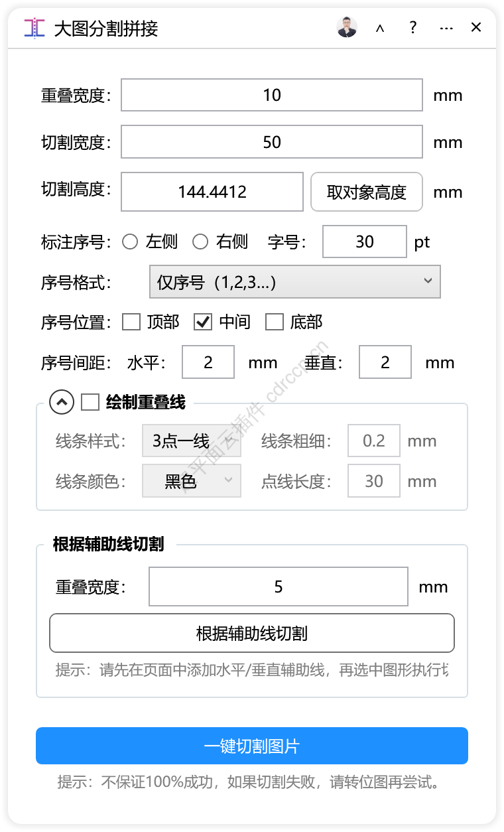Click the blue 一键切割图片 button
Image resolution: width=504 pixels, height=832 pixels.
click(x=252, y=746)
